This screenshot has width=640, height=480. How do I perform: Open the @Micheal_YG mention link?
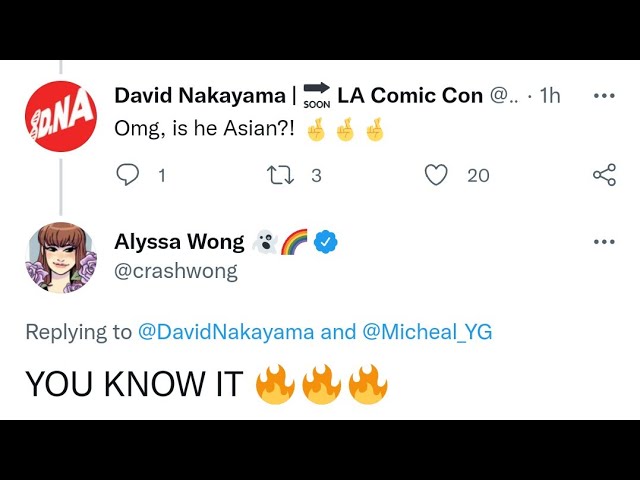click(x=427, y=332)
